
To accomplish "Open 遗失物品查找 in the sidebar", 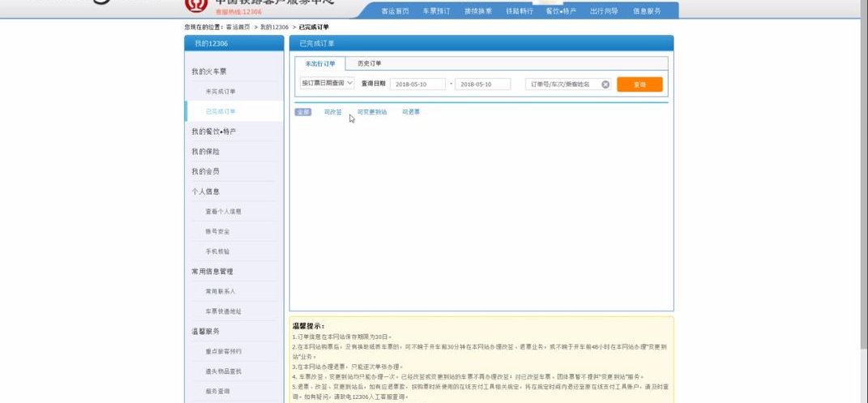I will [223, 371].
